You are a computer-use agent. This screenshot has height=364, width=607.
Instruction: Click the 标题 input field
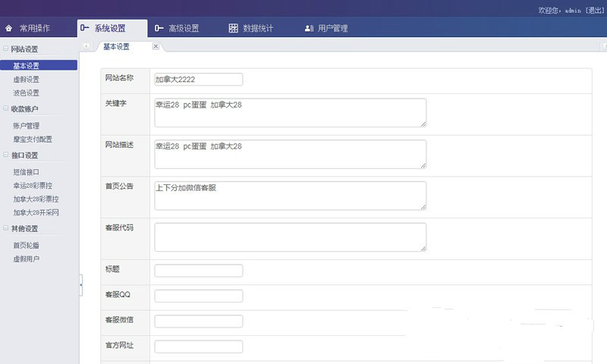pos(199,271)
